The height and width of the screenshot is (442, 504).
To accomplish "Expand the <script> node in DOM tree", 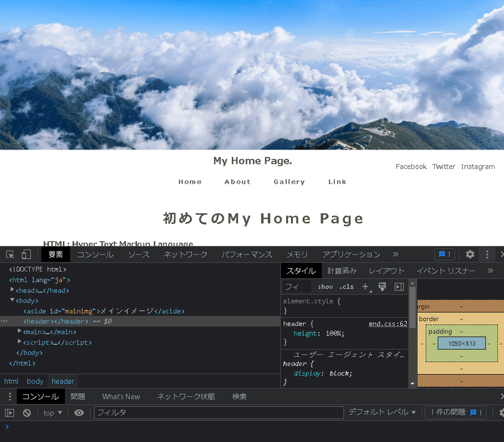I will pos(20,341).
